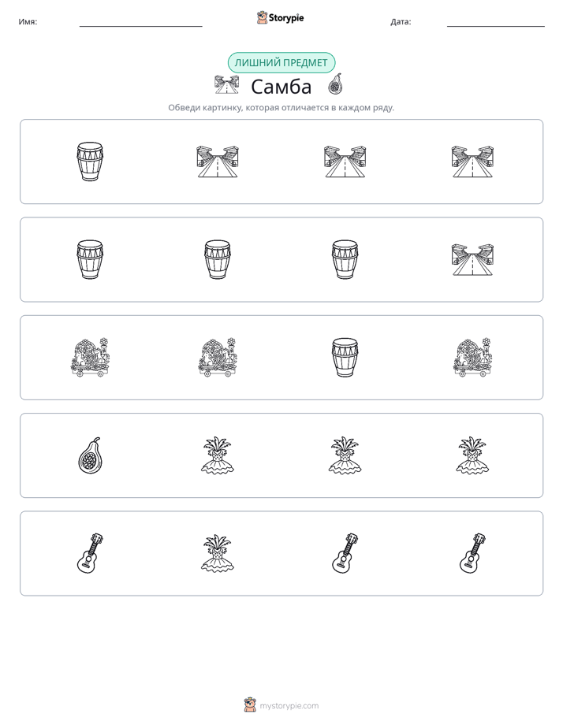Click the dancer dress in the guitar row

point(218,553)
